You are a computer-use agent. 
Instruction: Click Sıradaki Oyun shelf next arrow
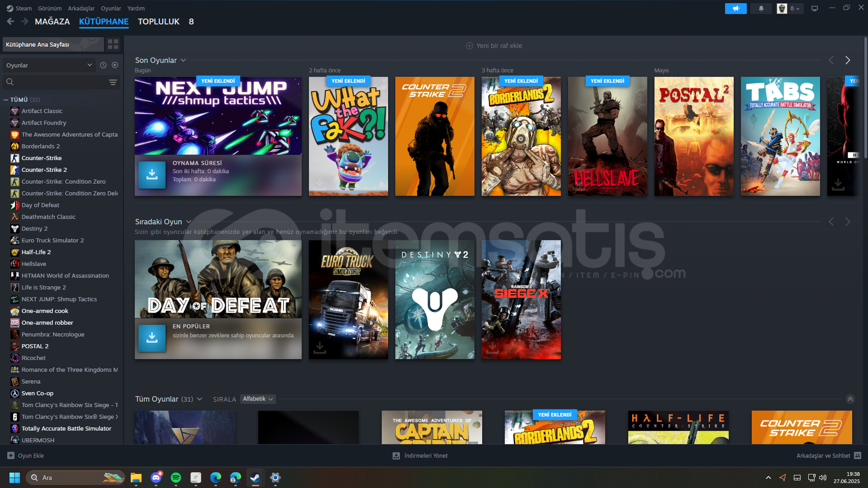tap(848, 222)
